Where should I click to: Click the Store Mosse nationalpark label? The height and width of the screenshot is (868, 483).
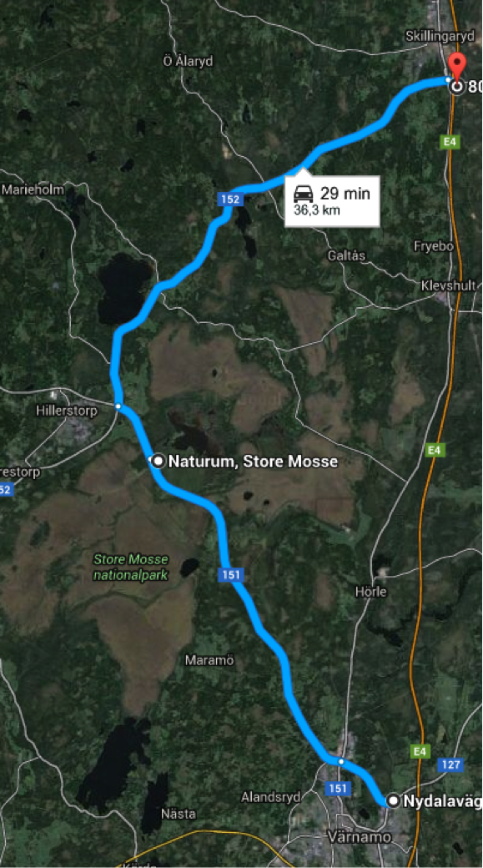click(x=131, y=567)
